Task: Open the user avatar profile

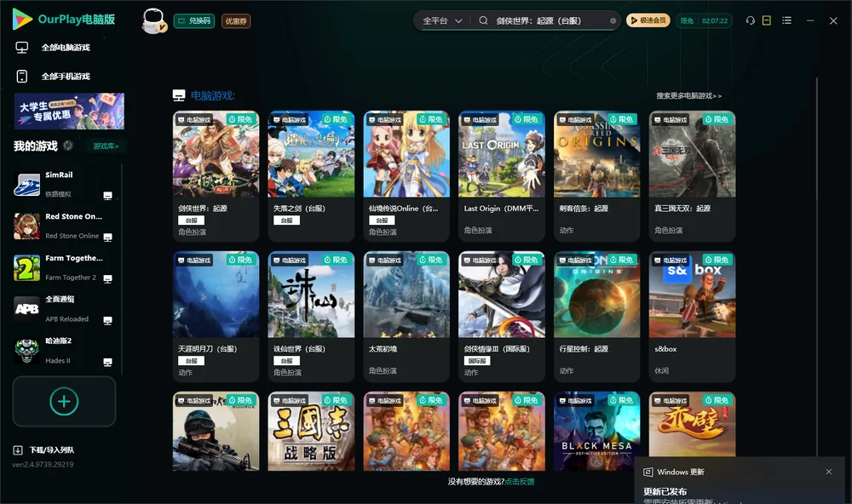Action: [153, 21]
